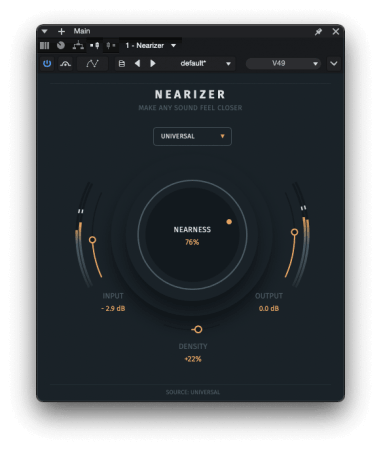Image resolution: width=381 pixels, height=450 pixels.
Task: Expand the toolbar chevron at far right
Action: (334, 63)
